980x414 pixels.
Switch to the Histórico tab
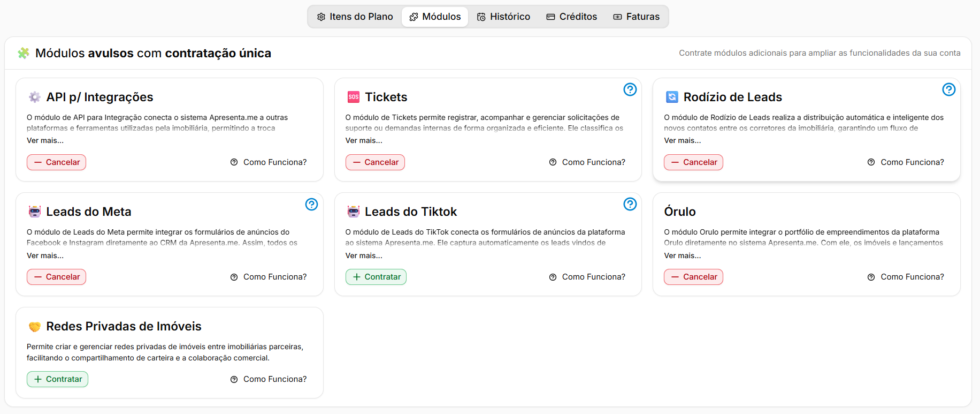(503, 17)
